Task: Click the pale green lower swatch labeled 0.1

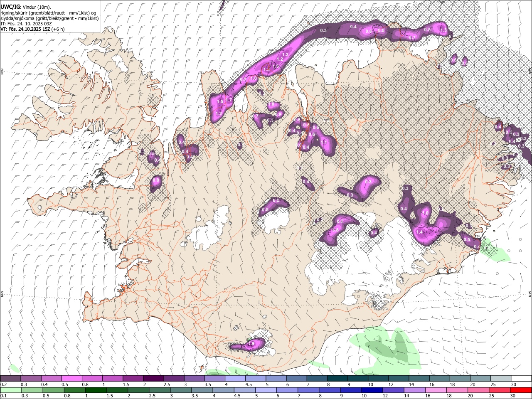Action: 11,390
